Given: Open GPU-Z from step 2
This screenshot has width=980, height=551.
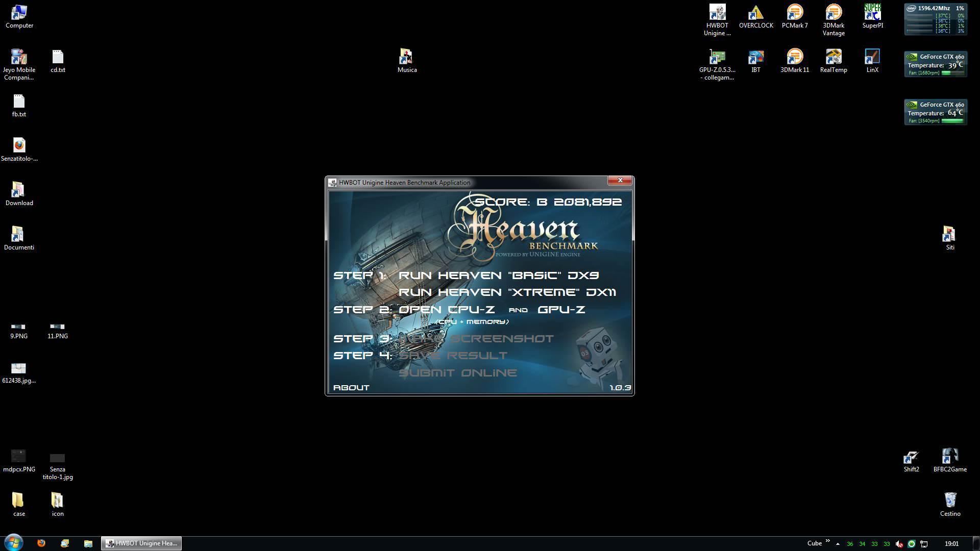Looking at the screenshot, I should click(561, 310).
